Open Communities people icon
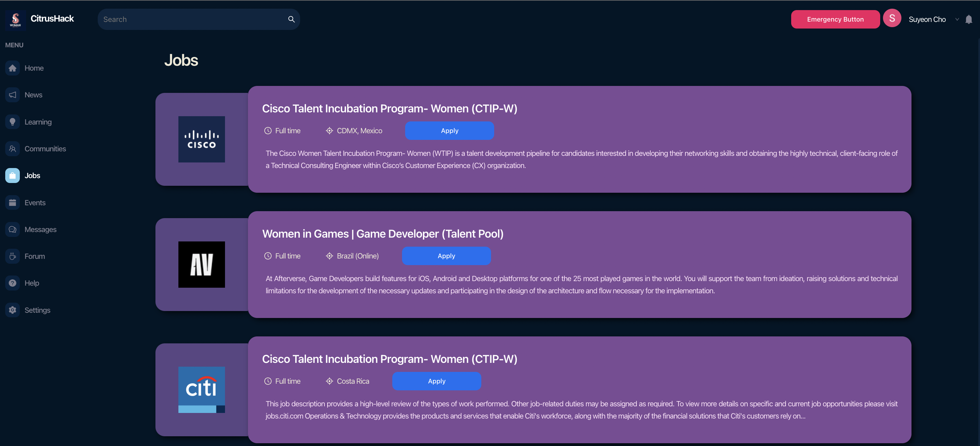 (13, 149)
